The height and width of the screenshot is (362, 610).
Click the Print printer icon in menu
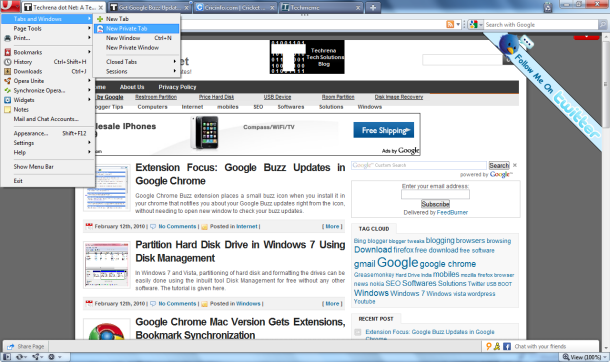[7, 38]
